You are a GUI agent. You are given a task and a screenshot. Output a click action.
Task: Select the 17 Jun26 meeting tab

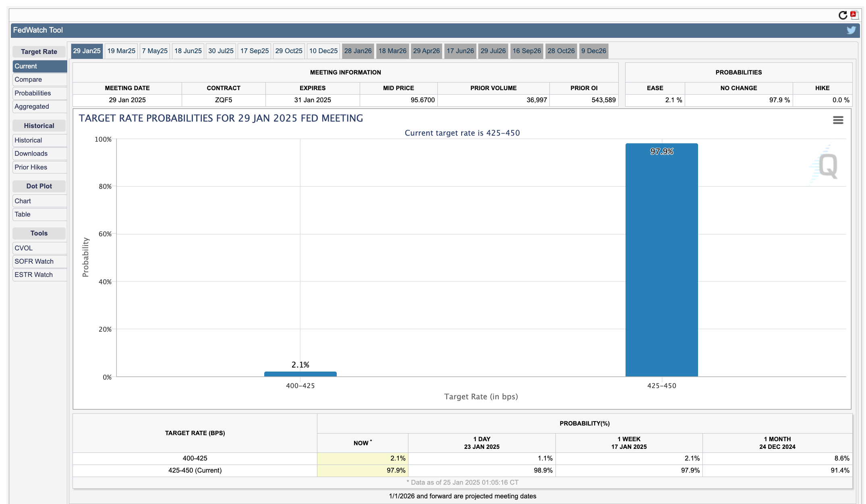pyautogui.click(x=460, y=51)
